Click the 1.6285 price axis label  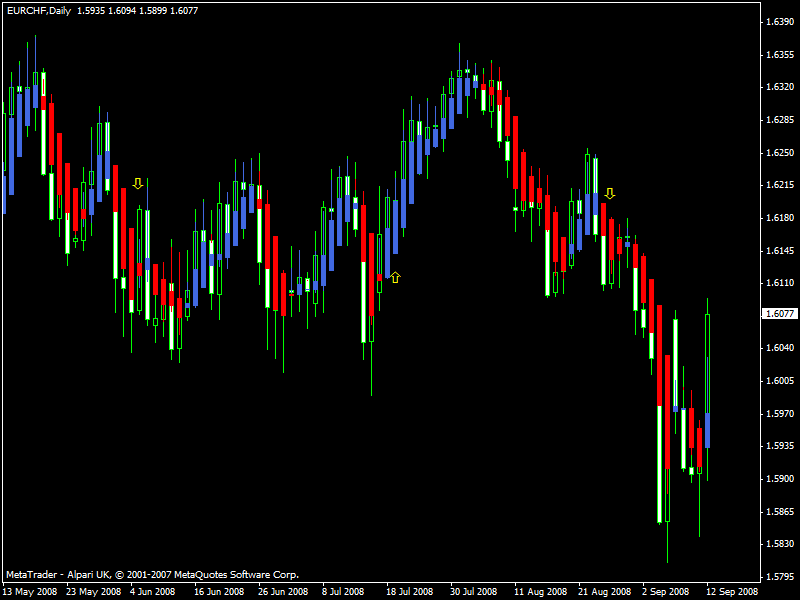point(780,120)
